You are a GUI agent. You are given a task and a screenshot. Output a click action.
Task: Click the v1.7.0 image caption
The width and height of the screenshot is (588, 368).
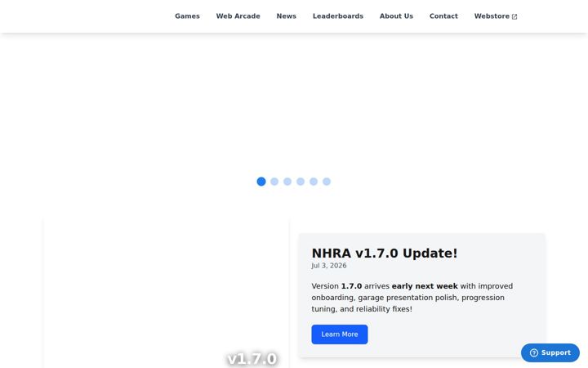pos(252,359)
